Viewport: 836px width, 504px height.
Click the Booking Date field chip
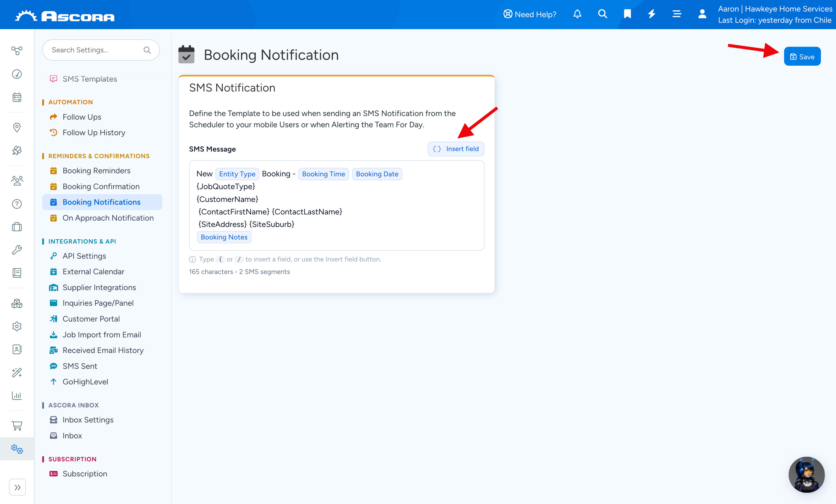pyautogui.click(x=377, y=174)
